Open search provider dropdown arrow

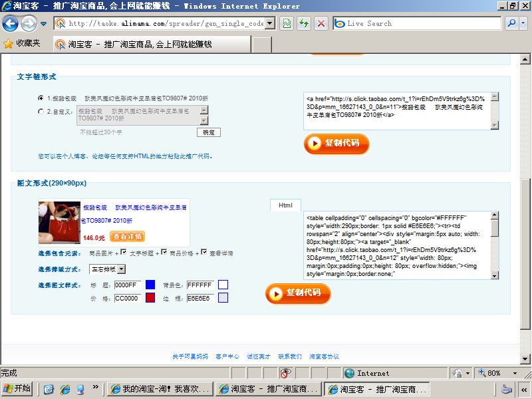(x=523, y=23)
